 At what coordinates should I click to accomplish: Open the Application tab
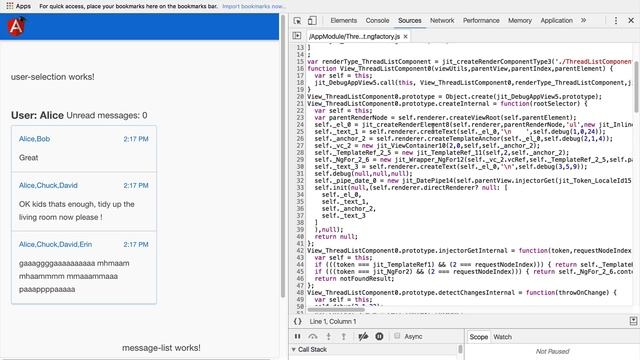(x=556, y=20)
